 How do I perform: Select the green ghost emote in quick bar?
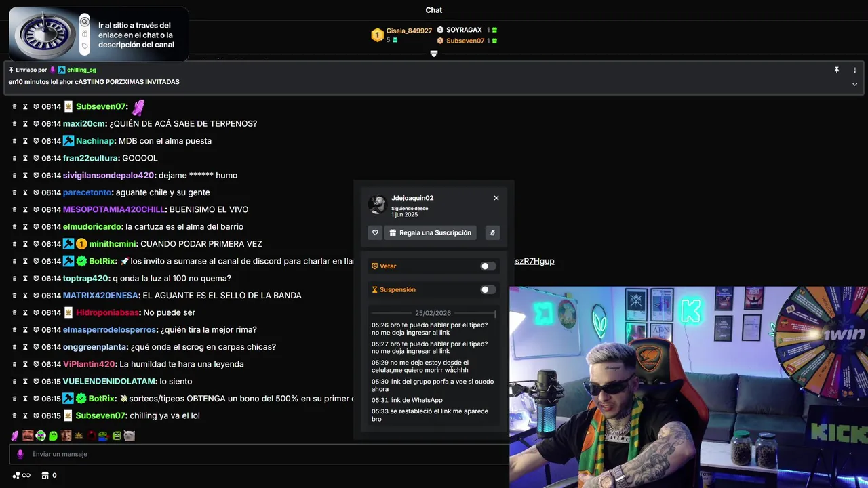click(53, 436)
